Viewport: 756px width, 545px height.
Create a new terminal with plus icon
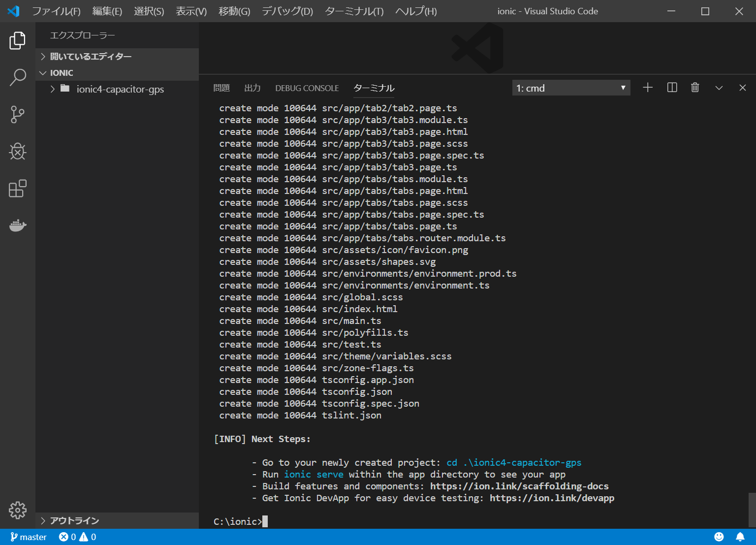648,88
